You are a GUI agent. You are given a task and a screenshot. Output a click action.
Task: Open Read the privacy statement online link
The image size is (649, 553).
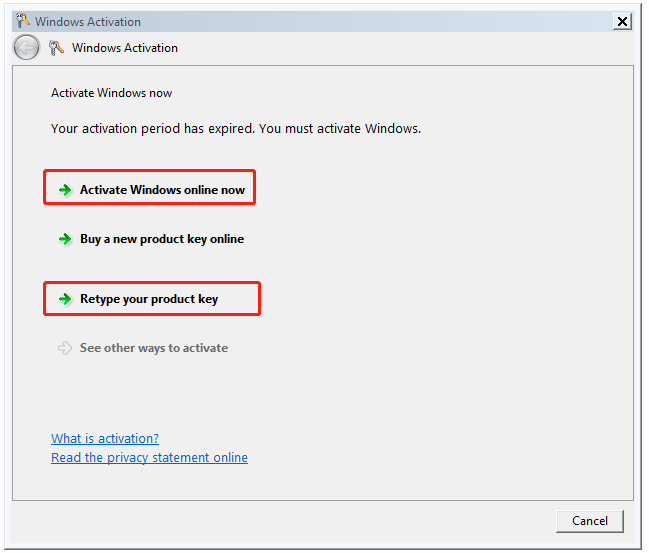coord(149,458)
